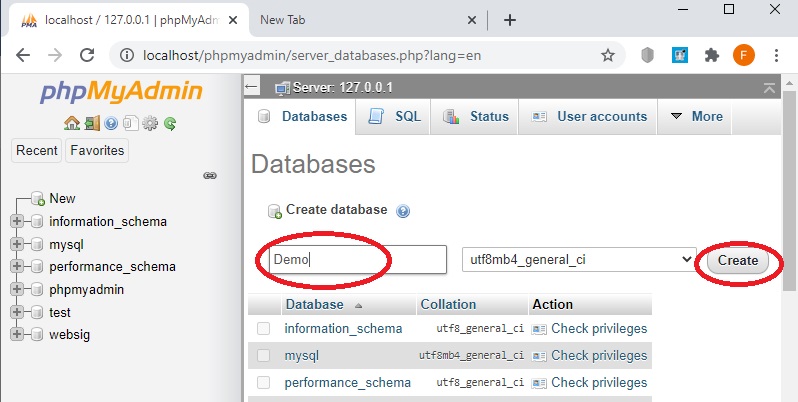Expand information_schema in the tree
Screen dimensions: 798x402
point(17,221)
